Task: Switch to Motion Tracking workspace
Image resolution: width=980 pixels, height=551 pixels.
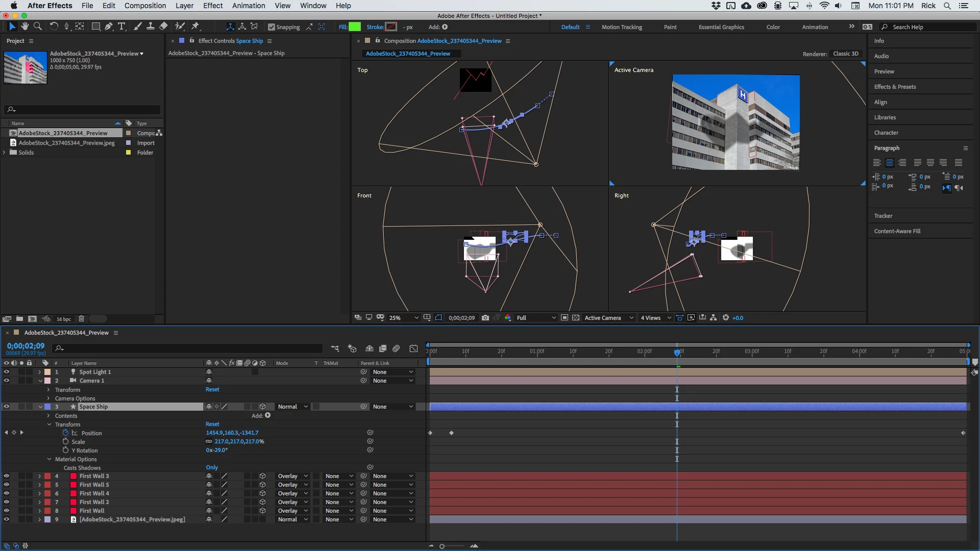Action: pyautogui.click(x=621, y=27)
